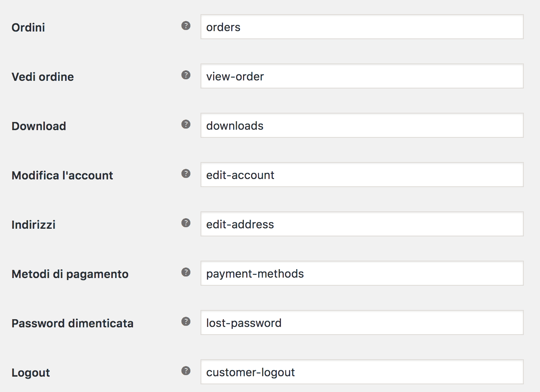
Task: Click the question mark next to Indirizzi
Action: (x=186, y=223)
